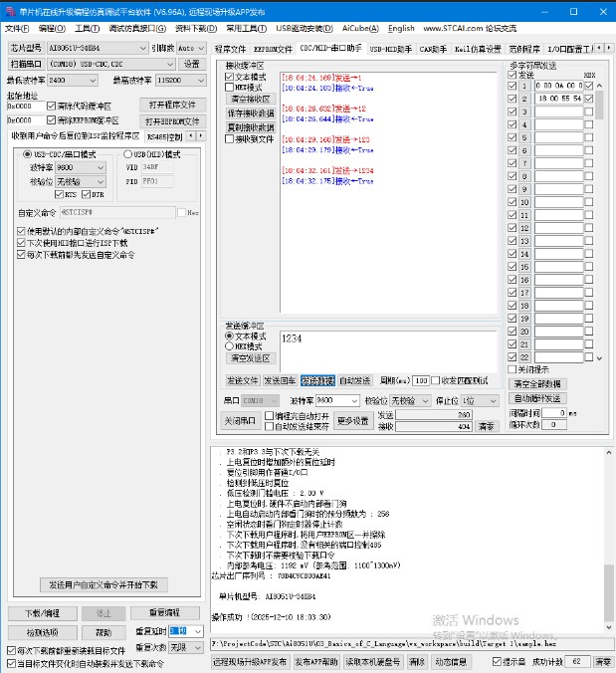Click the 打开EEPROM文件 button
Image resolution: width=616 pixels, height=673 pixels.
[172, 121]
